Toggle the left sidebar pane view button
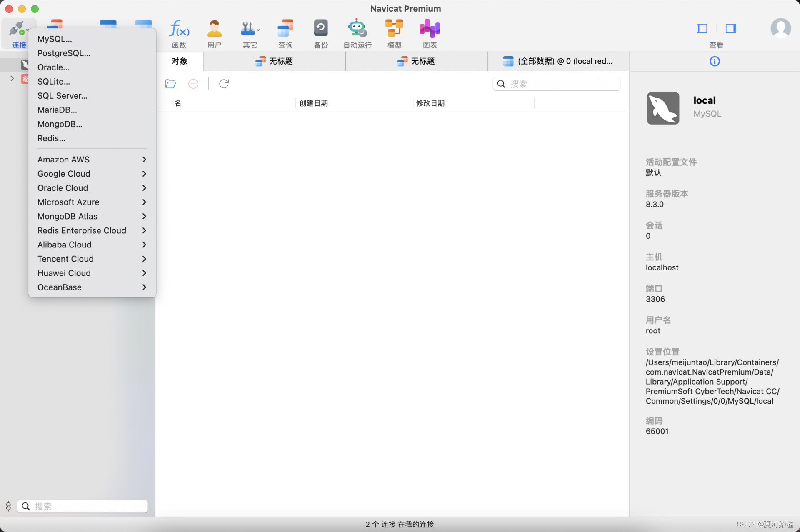800x532 pixels. click(702, 28)
